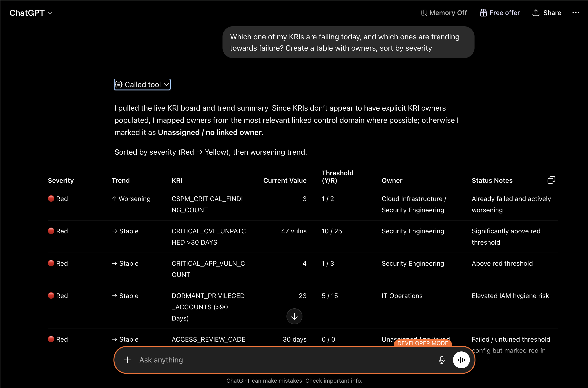Select the Current Value column header
Screen dimensions: 588x388
(x=285, y=180)
